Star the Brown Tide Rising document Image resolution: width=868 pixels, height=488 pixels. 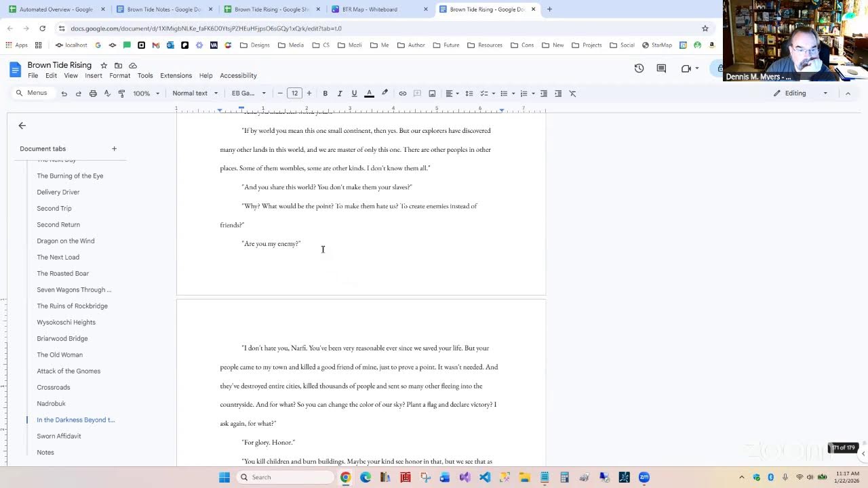[104, 65]
